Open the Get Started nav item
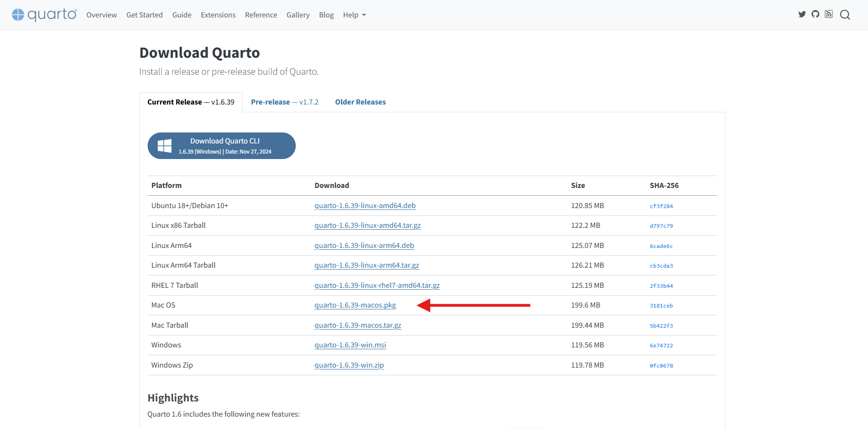This screenshot has width=868, height=429. 144,15
